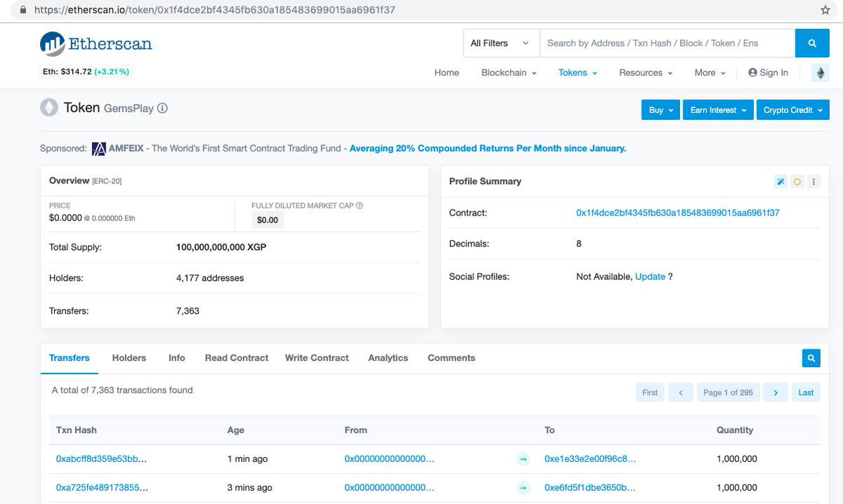Click the info icon beside GemsPlay
This screenshot has height=504, width=843.
click(162, 108)
